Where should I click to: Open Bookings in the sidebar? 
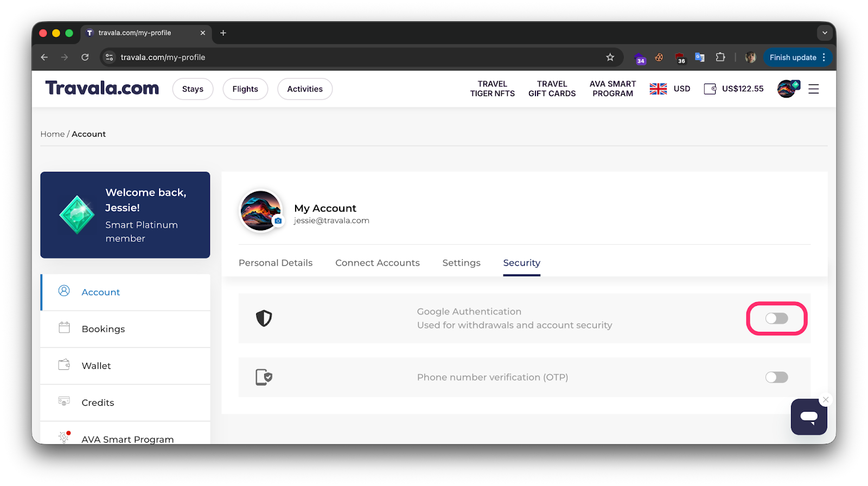point(125,329)
